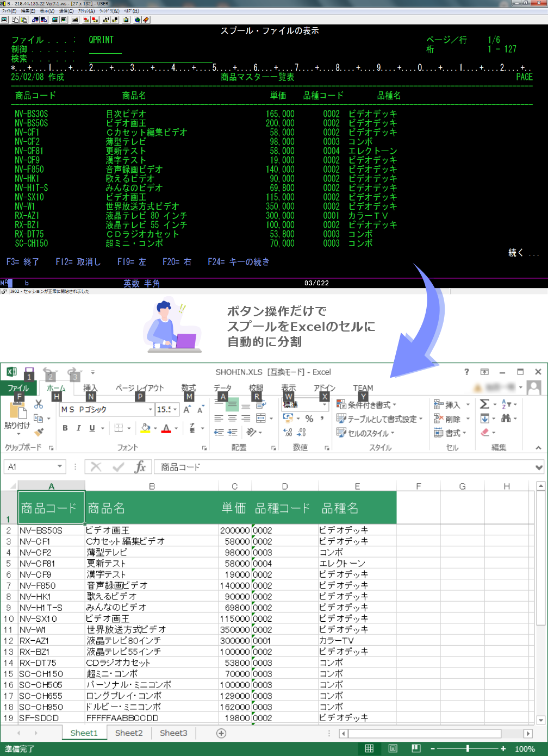Switch to Normal view in status bar
548x756 pixels.
coord(369,748)
